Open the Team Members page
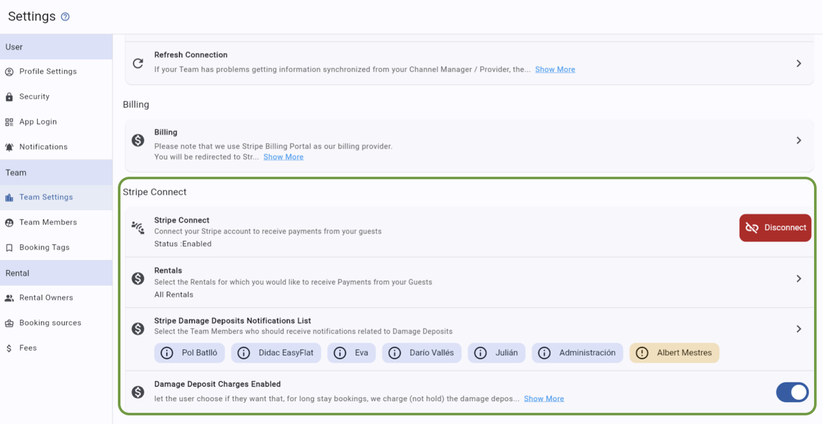Image resolution: width=828 pixels, height=424 pixels. click(x=56, y=223)
